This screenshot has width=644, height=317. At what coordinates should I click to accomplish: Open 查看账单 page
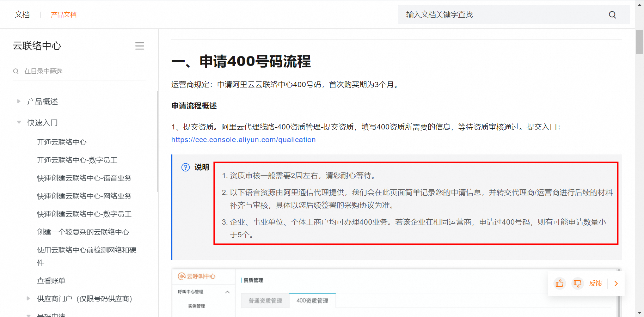click(x=51, y=281)
